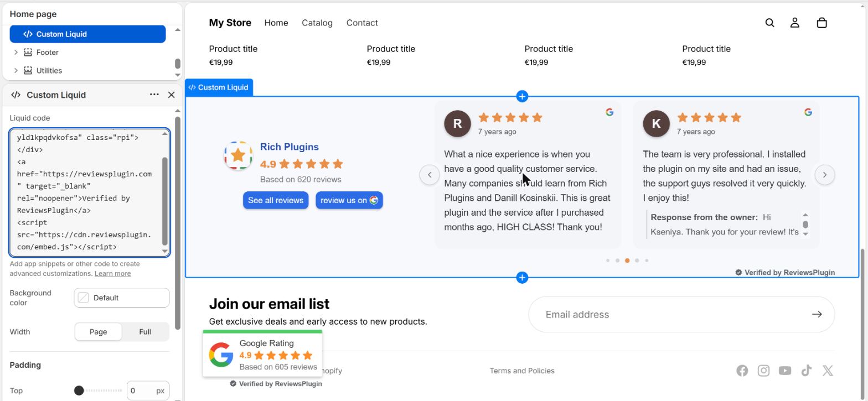Image resolution: width=868 pixels, height=401 pixels.
Task: Select the active orange carousel dot
Action: click(x=627, y=260)
